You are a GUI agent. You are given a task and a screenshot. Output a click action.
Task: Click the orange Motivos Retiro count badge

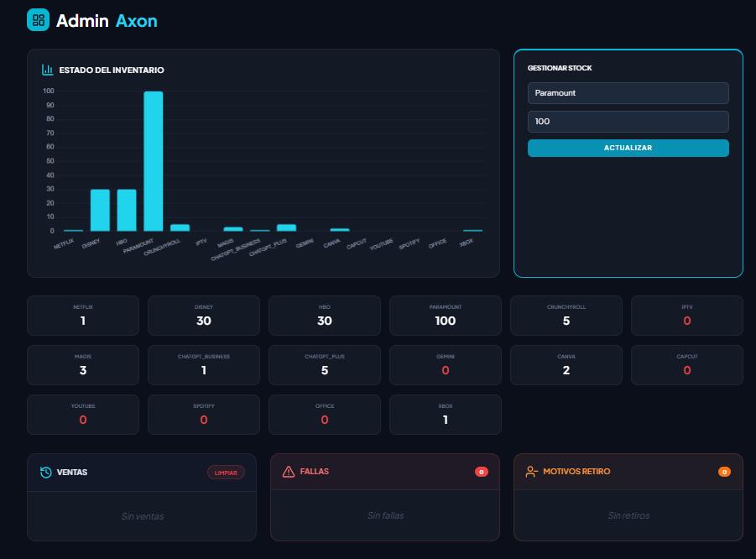724,473
